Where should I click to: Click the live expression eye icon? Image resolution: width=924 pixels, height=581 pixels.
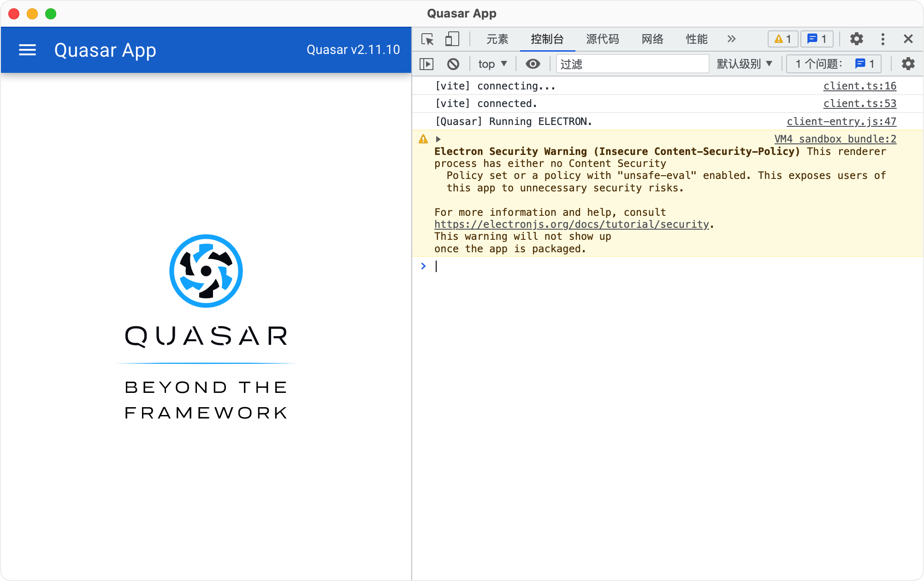pos(533,64)
